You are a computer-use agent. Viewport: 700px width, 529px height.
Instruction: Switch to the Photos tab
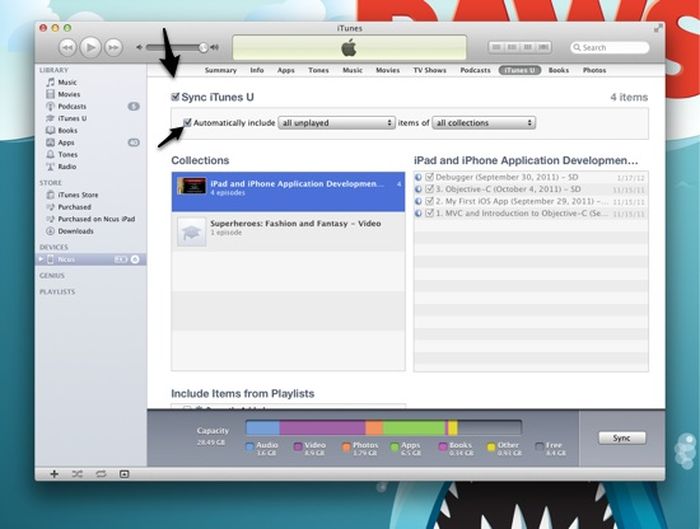click(594, 70)
